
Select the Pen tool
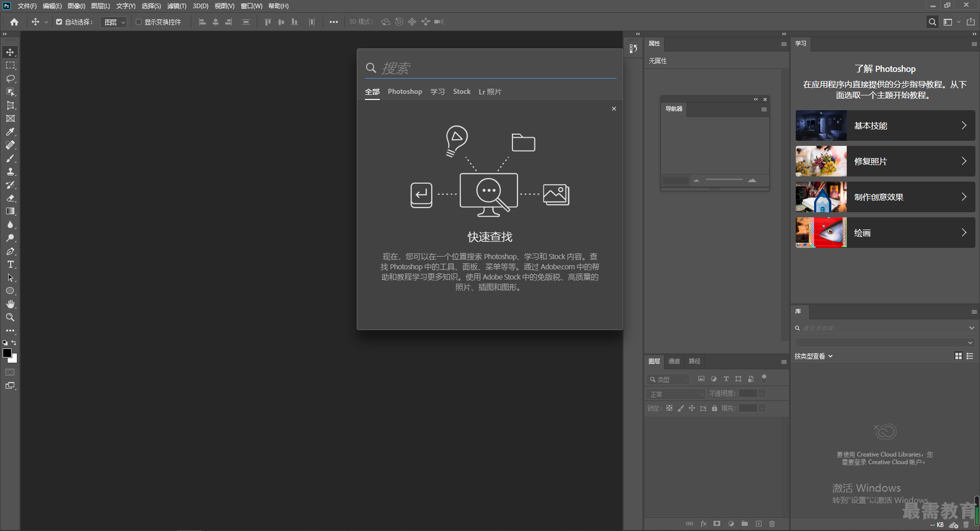pos(10,251)
